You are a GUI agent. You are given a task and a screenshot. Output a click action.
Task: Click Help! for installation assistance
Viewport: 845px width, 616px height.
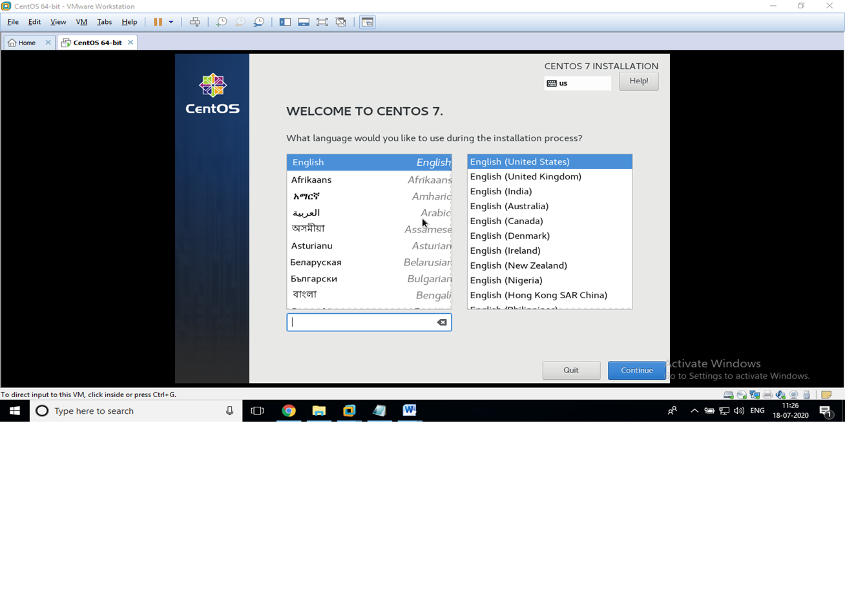click(x=638, y=81)
